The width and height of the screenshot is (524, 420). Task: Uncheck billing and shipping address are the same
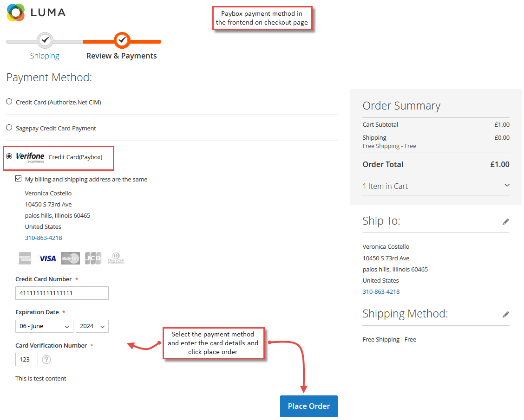(x=18, y=179)
